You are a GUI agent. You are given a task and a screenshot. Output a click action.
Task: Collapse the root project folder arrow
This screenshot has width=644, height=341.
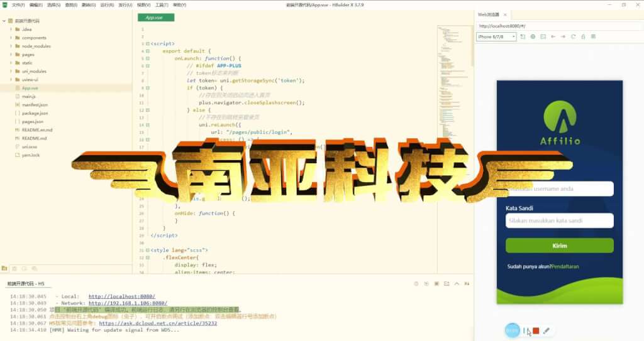coord(4,21)
